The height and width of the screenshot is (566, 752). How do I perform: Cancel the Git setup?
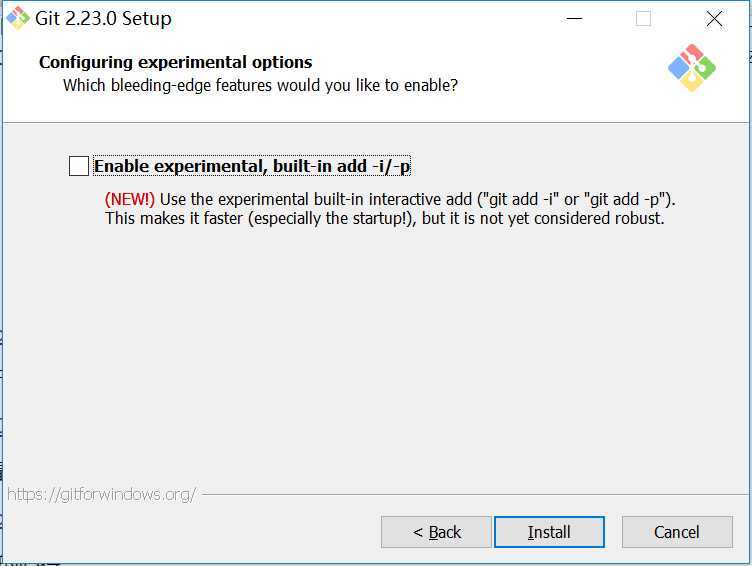pyautogui.click(x=677, y=532)
